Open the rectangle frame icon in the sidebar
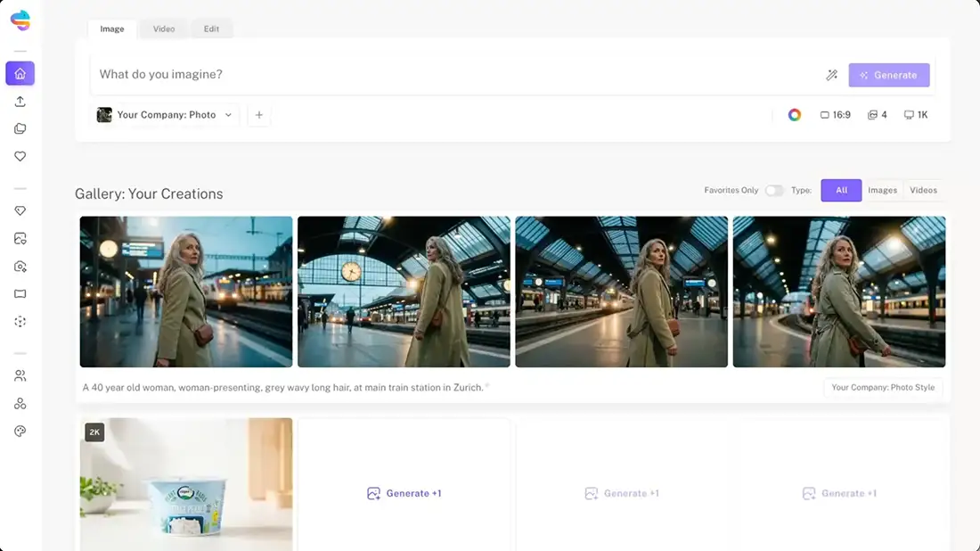The width and height of the screenshot is (980, 551). [x=20, y=294]
